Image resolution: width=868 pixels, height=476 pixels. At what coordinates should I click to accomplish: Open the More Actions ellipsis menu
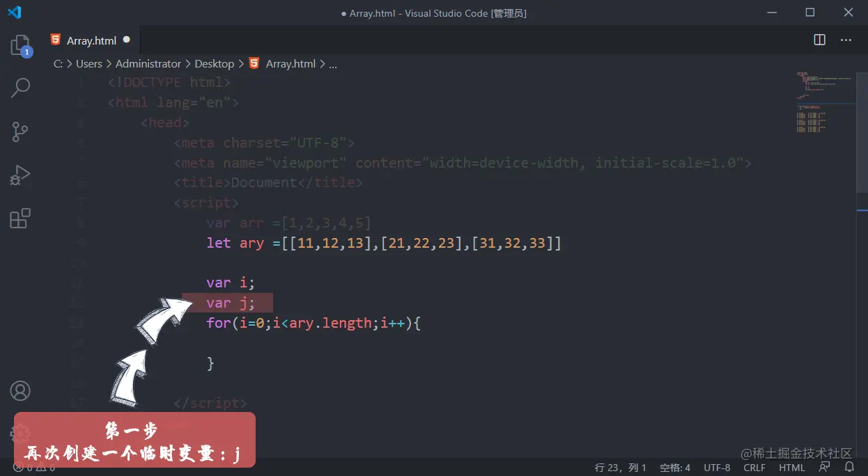[x=846, y=40]
